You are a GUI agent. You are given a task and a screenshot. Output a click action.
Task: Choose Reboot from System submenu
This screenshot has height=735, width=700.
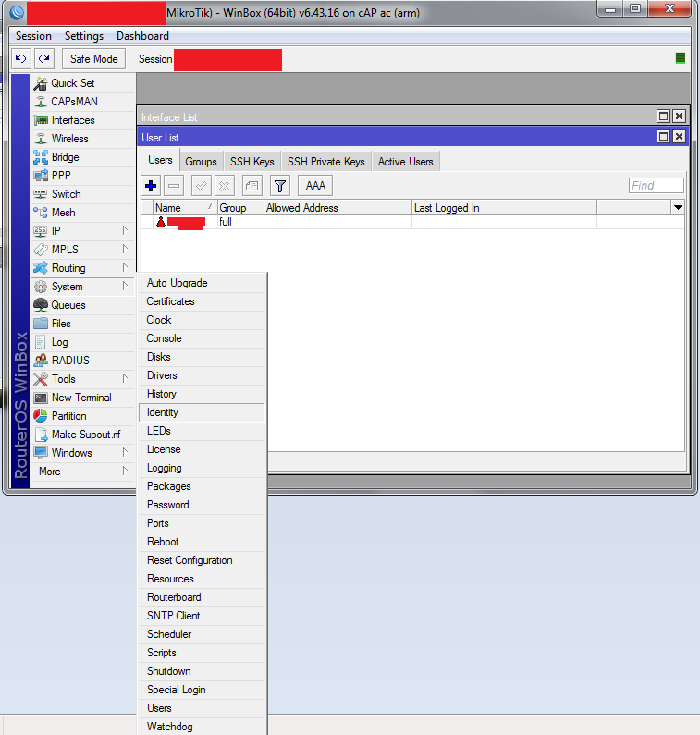click(x=203, y=542)
